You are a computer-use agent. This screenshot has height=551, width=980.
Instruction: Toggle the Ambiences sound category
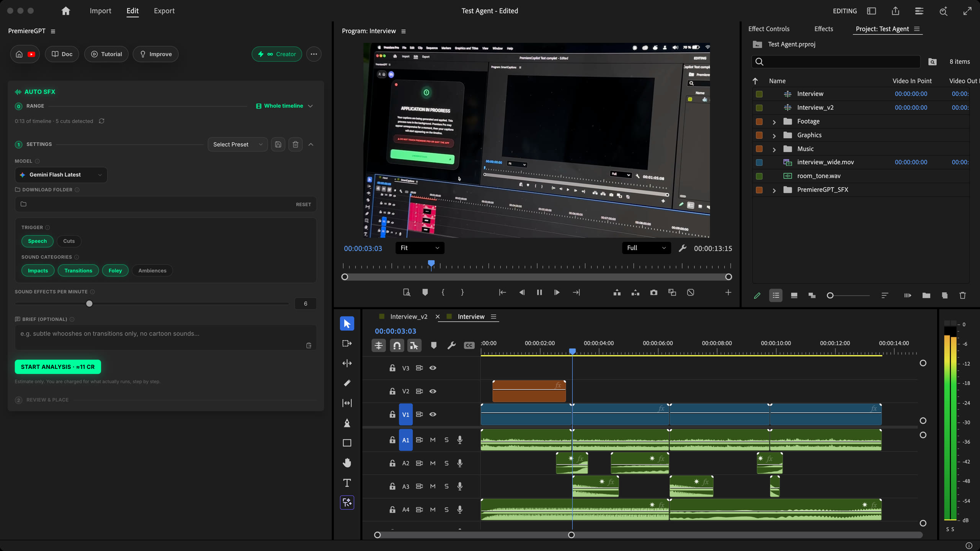click(152, 271)
